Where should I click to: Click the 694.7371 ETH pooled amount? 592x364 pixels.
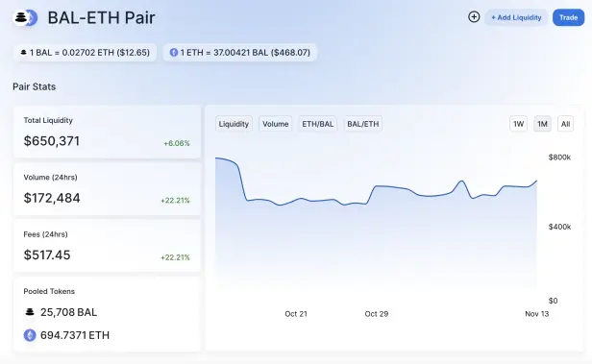coord(75,335)
